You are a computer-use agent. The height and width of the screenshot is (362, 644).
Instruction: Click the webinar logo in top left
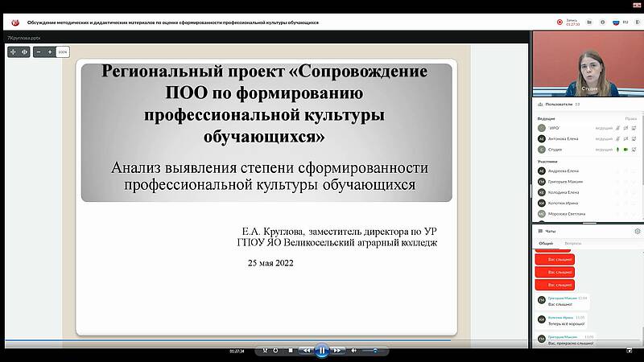click(x=15, y=23)
